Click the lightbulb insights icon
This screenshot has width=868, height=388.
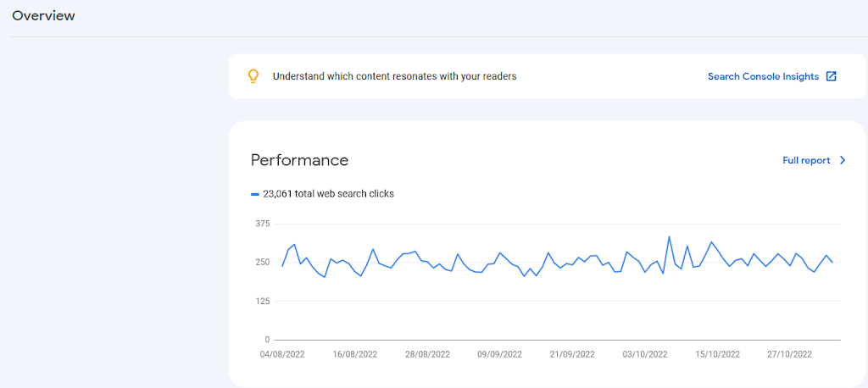coord(253,76)
